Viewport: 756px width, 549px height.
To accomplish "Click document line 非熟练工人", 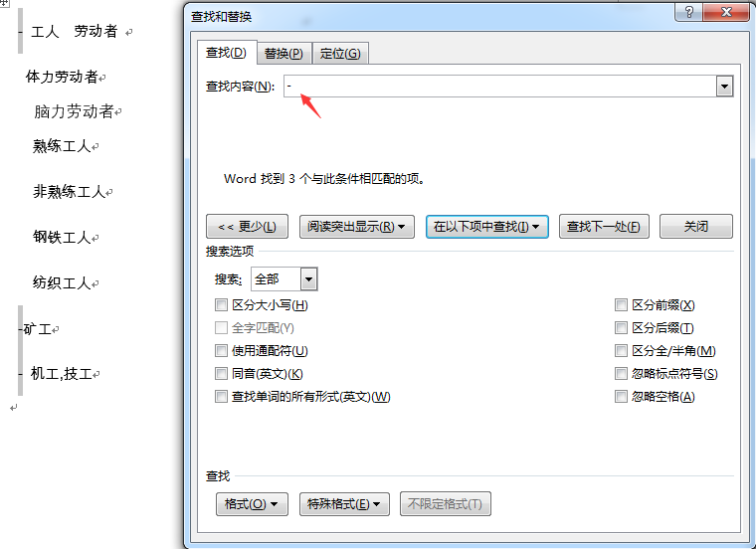I will tap(69, 191).
